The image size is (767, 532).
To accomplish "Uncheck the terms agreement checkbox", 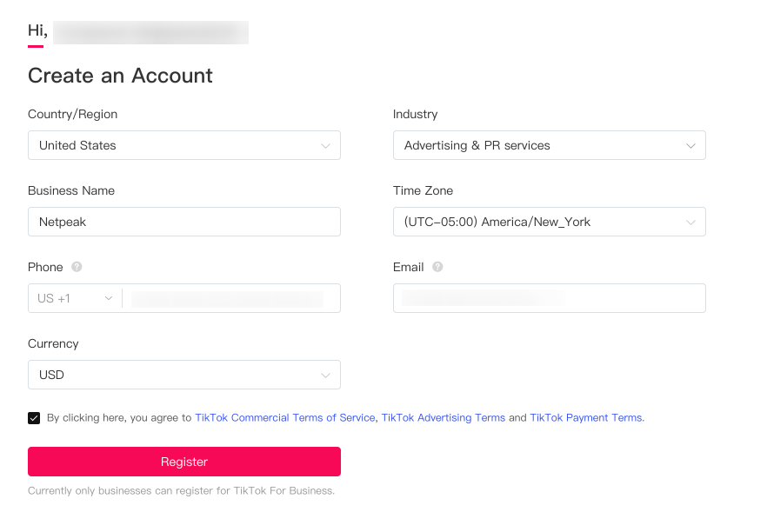I will pos(34,418).
